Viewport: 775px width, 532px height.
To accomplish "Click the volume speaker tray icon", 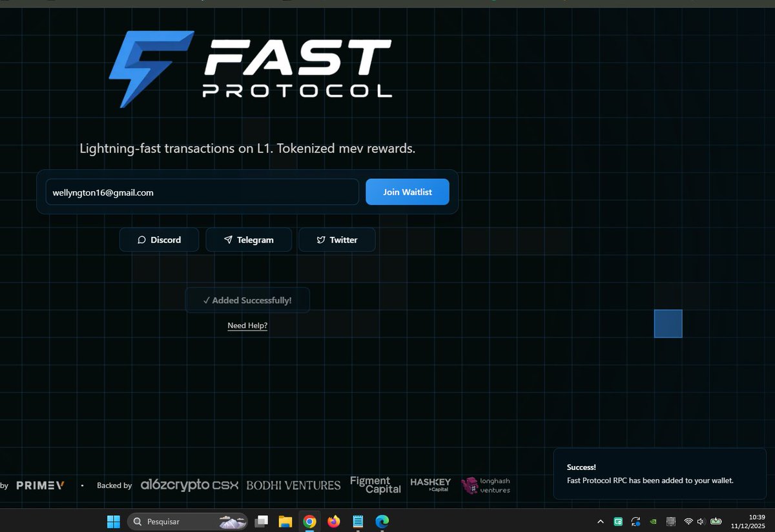I will [701, 521].
